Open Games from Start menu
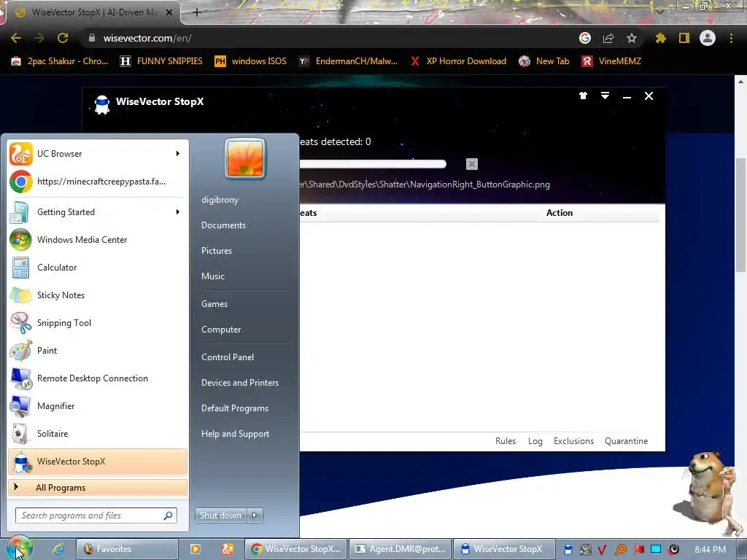747x560 pixels. (214, 304)
